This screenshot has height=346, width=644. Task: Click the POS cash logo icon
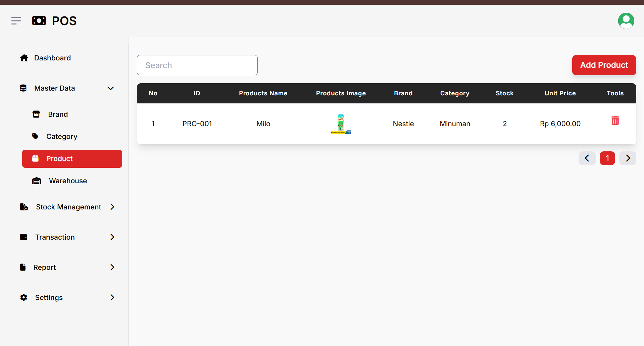click(x=39, y=21)
